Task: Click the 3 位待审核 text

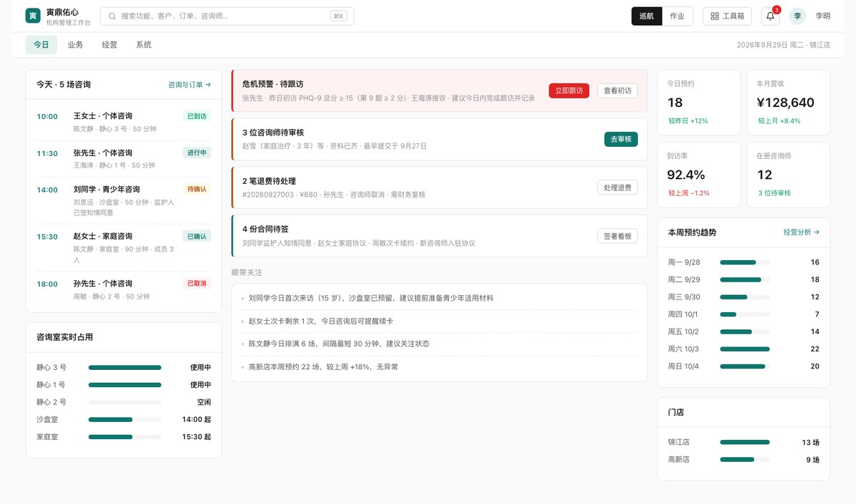Action: coord(774,193)
